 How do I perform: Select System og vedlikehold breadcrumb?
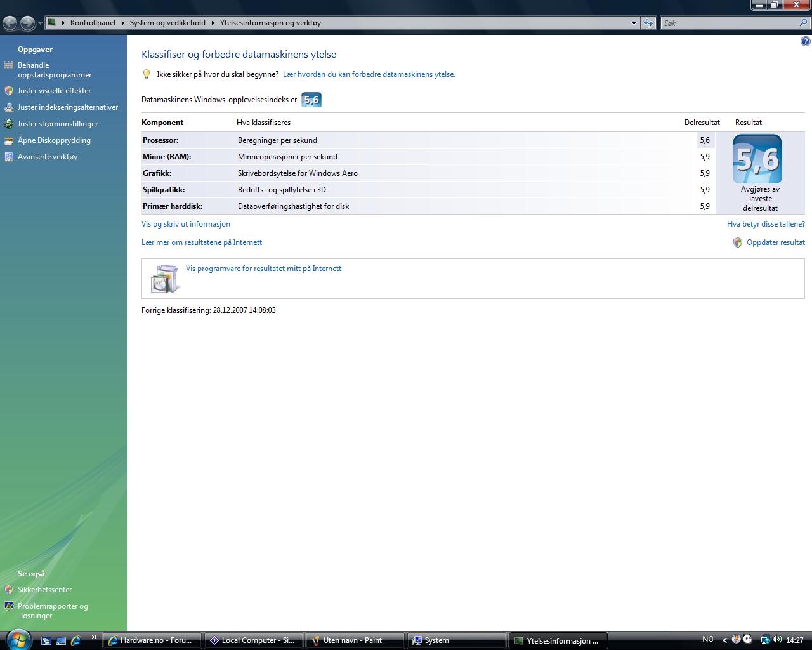[167, 23]
